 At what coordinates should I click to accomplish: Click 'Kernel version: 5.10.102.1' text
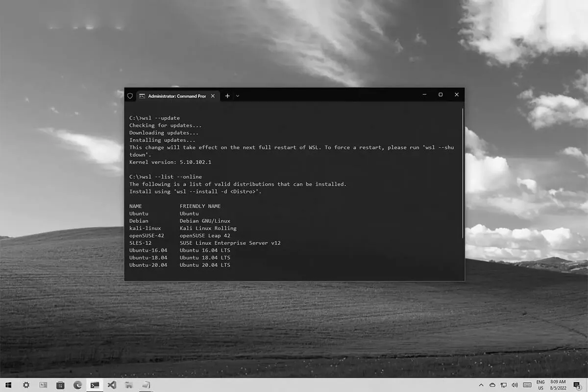click(170, 162)
